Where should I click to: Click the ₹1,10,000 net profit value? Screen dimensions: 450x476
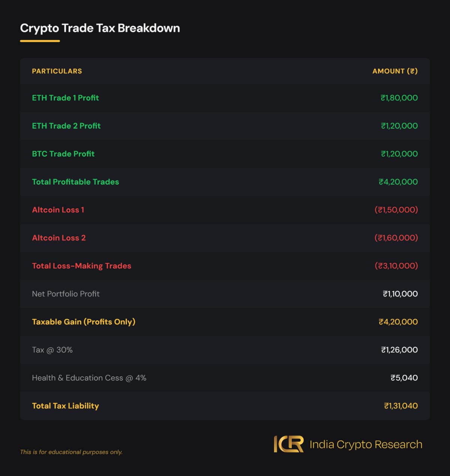pos(400,294)
